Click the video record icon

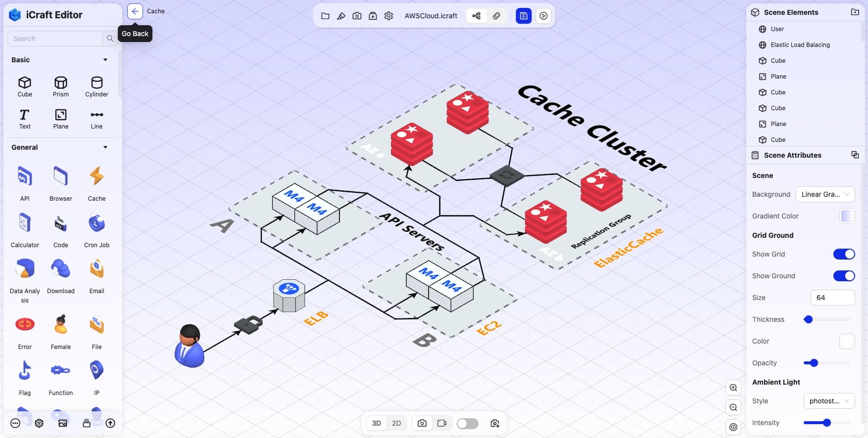442,423
